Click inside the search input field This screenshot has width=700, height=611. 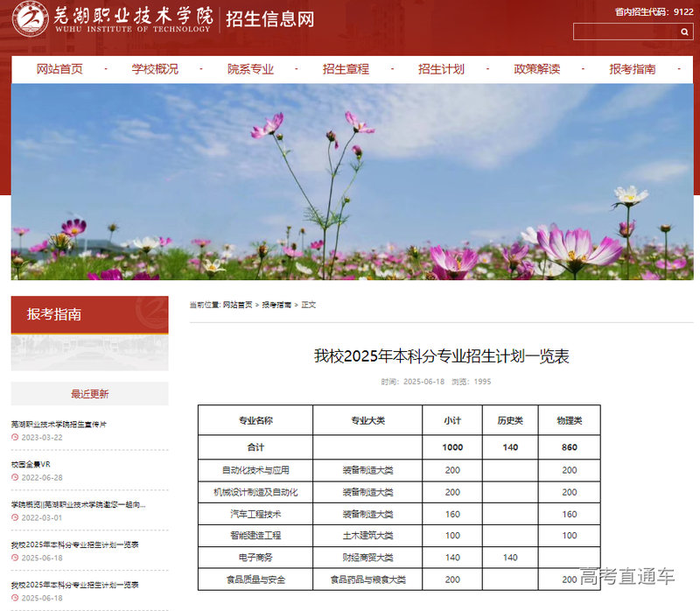(x=625, y=32)
